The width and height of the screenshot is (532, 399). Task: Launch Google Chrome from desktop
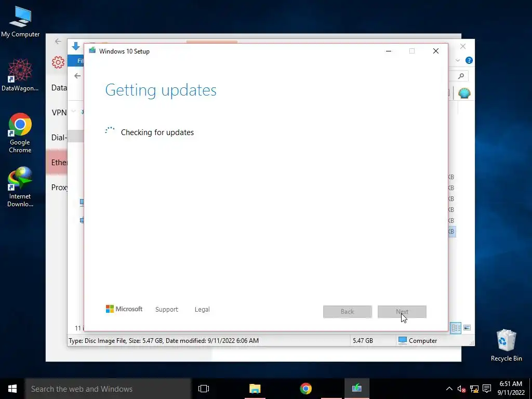(20, 132)
